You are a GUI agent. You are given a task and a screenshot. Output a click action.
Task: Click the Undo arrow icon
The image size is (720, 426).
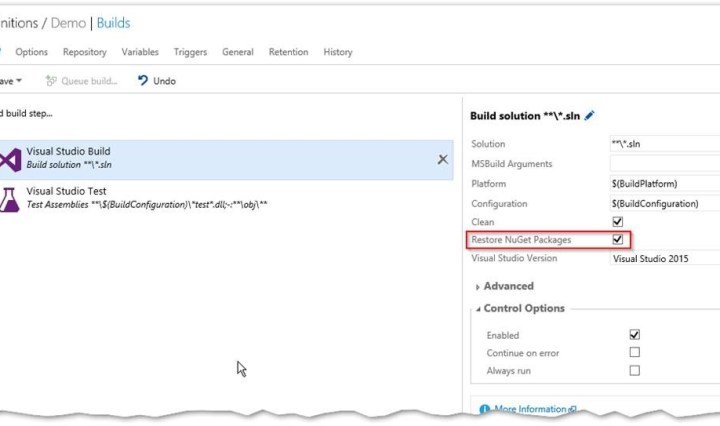click(x=144, y=81)
